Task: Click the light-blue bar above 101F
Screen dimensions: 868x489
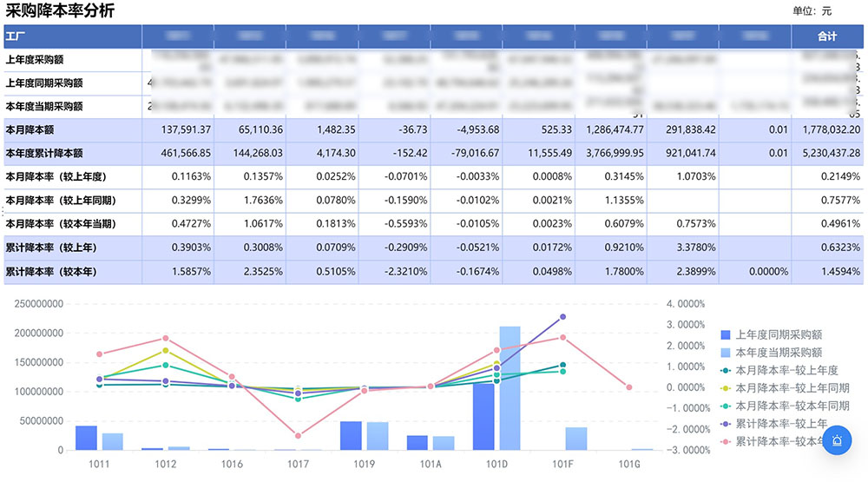Action: coord(576,439)
